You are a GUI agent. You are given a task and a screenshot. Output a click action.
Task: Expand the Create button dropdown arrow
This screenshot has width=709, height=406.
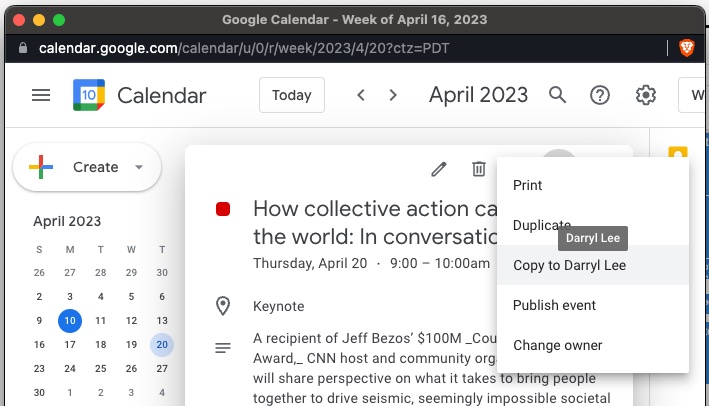click(139, 167)
